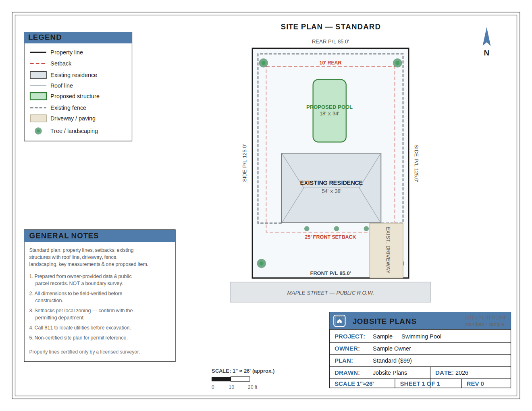Click the REV 0 cell
Image resolution: width=532 pixels, height=411 pixels.
pos(486,384)
